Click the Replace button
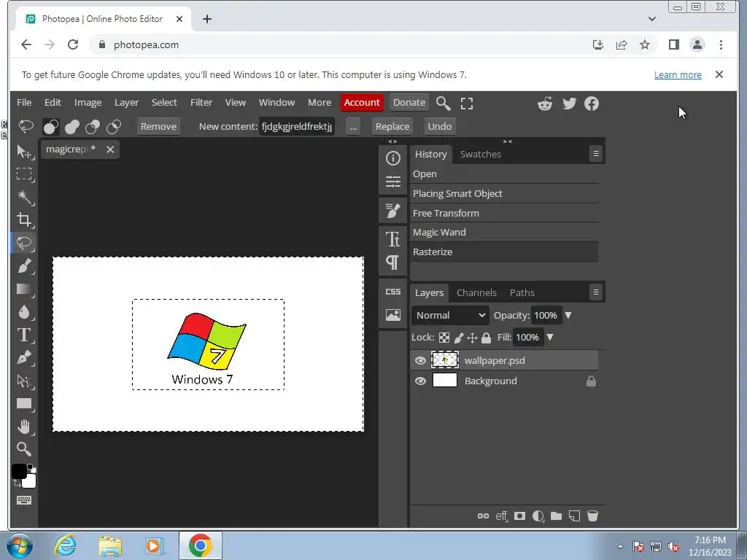747x560 pixels. 392,126
